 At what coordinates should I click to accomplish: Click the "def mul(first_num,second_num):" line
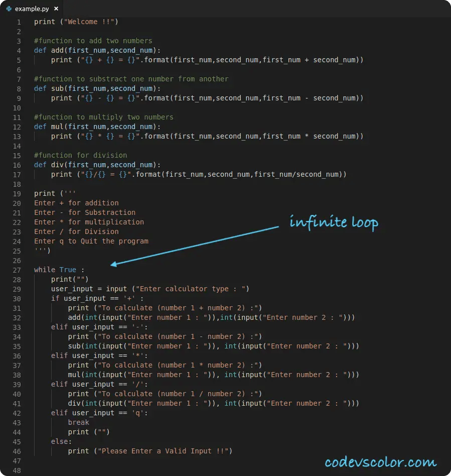(97, 127)
